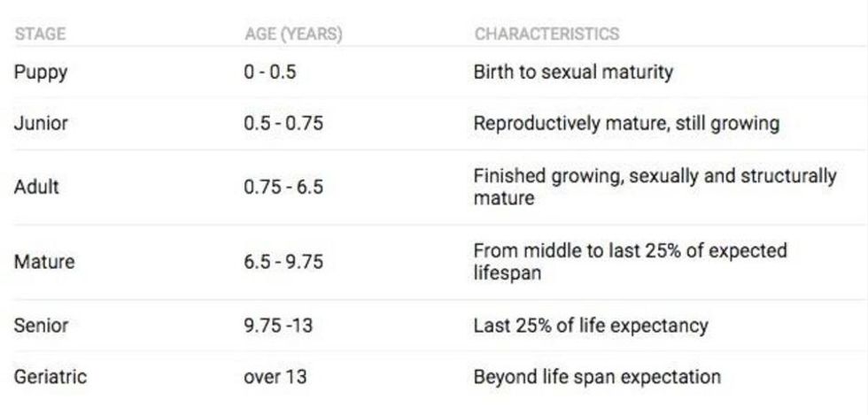Select the Adult stage cell
The height and width of the screenshot is (415, 868).
[36, 188]
